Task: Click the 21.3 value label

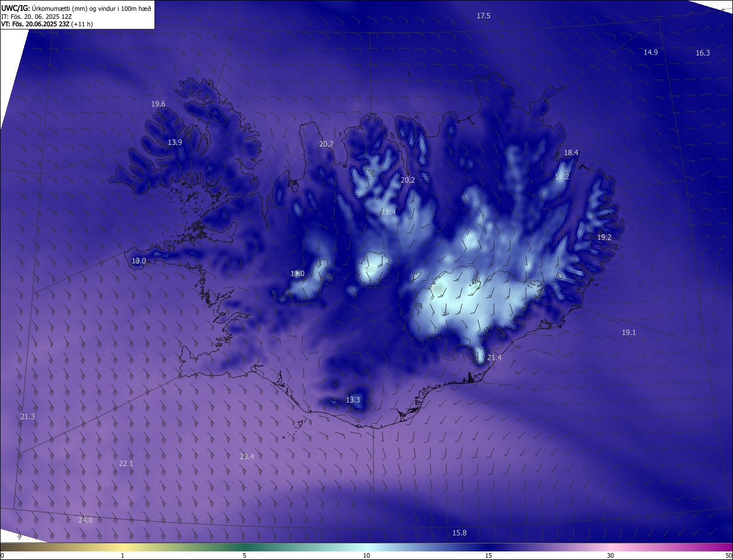Action: [27, 416]
